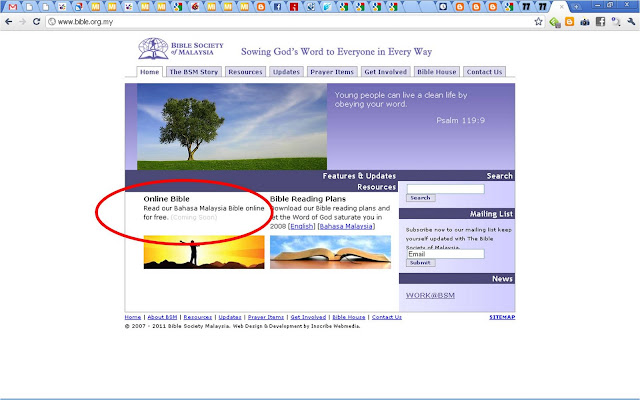Viewport: 640px width, 400px height.
Task: Open the Get Involved tab
Action: click(x=386, y=72)
